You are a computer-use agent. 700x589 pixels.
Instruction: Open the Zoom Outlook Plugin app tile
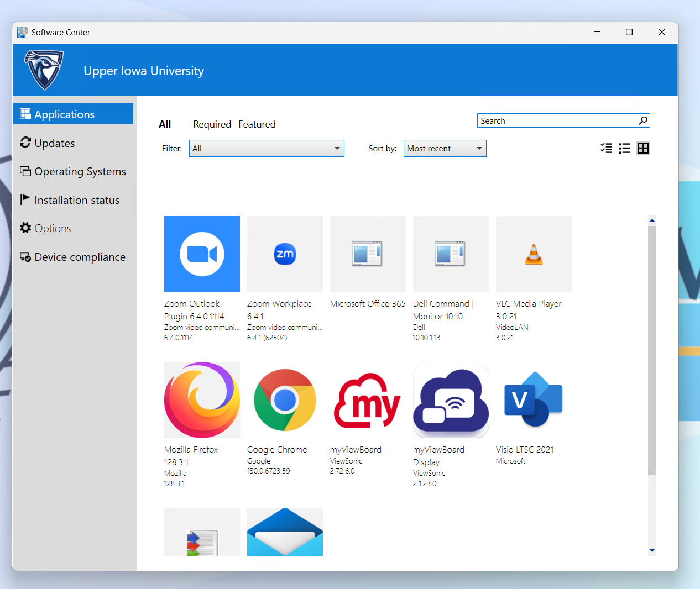coord(202,254)
